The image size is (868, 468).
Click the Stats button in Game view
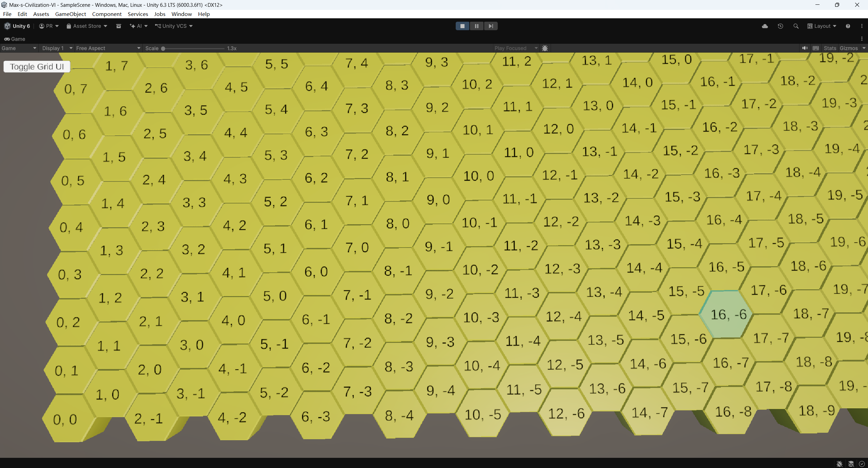click(x=829, y=48)
